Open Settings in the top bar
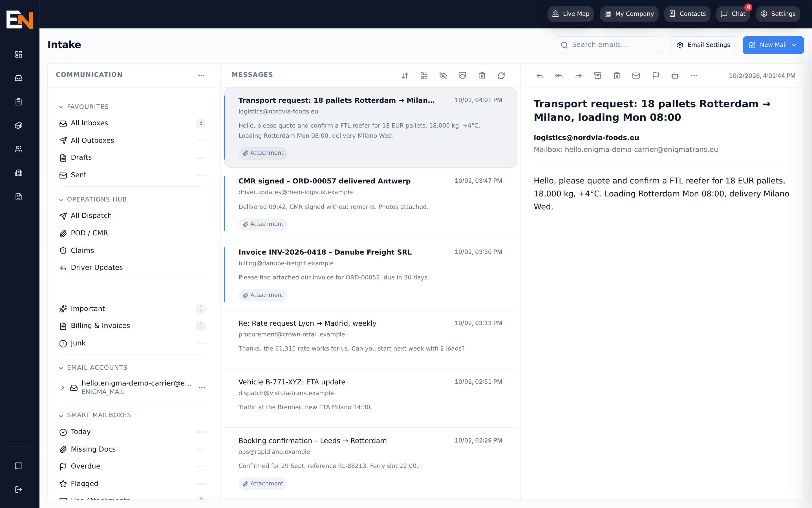 point(778,14)
